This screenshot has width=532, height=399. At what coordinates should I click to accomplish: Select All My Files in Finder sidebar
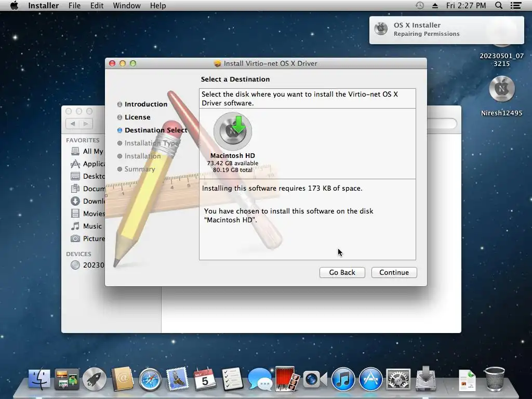point(87,151)
